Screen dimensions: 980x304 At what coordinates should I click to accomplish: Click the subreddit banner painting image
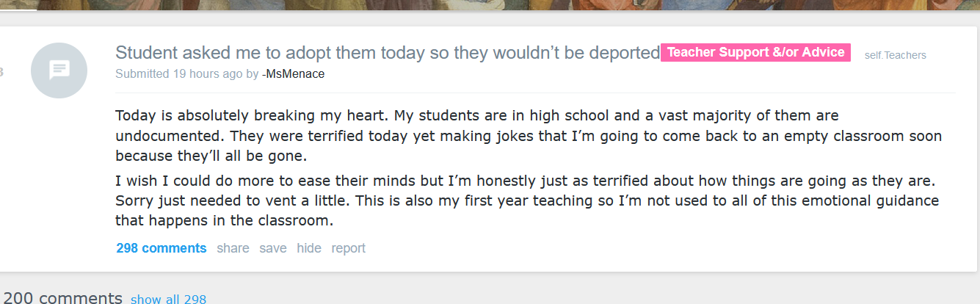click(490, 4)
